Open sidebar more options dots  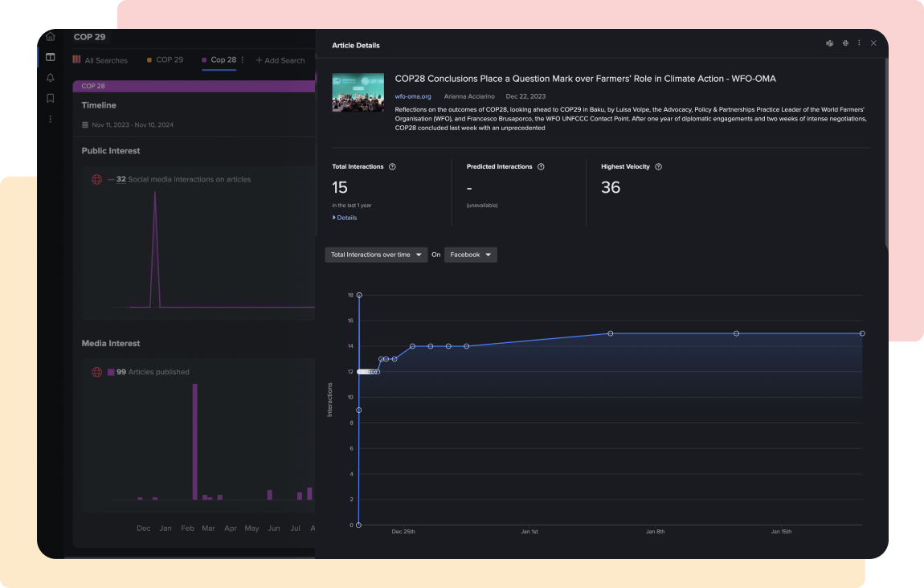[51, 119]
